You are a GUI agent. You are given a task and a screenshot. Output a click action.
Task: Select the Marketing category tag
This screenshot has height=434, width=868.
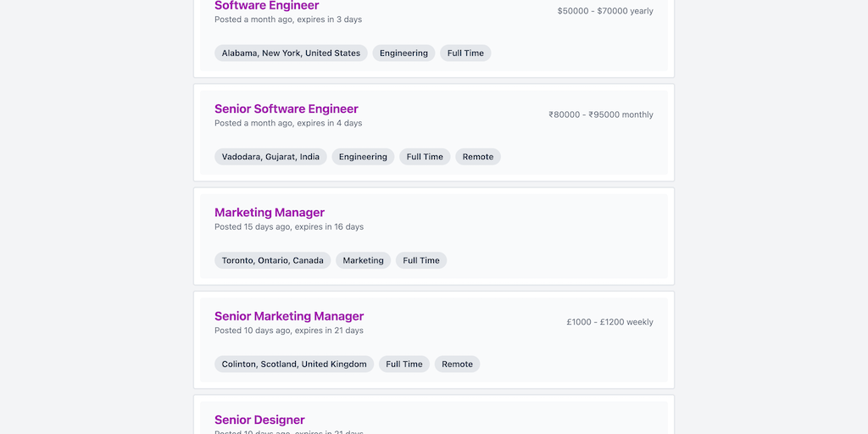coord(363,260)
